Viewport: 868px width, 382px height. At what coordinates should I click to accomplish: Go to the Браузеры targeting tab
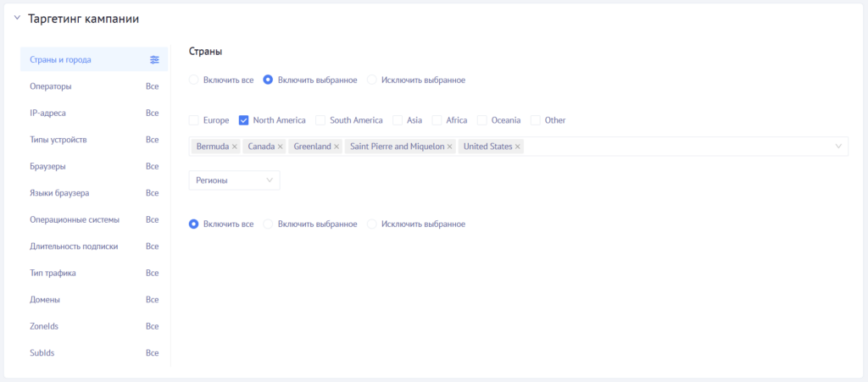point(47,166)
